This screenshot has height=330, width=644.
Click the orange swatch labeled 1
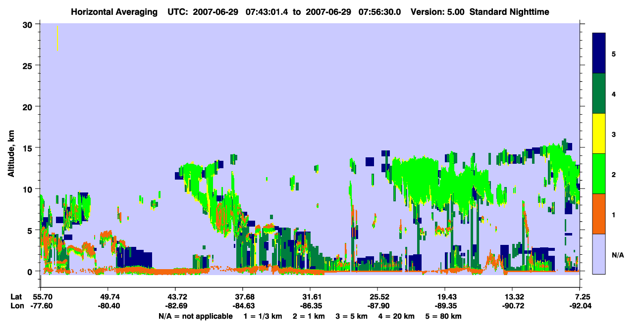click(599, 214)
